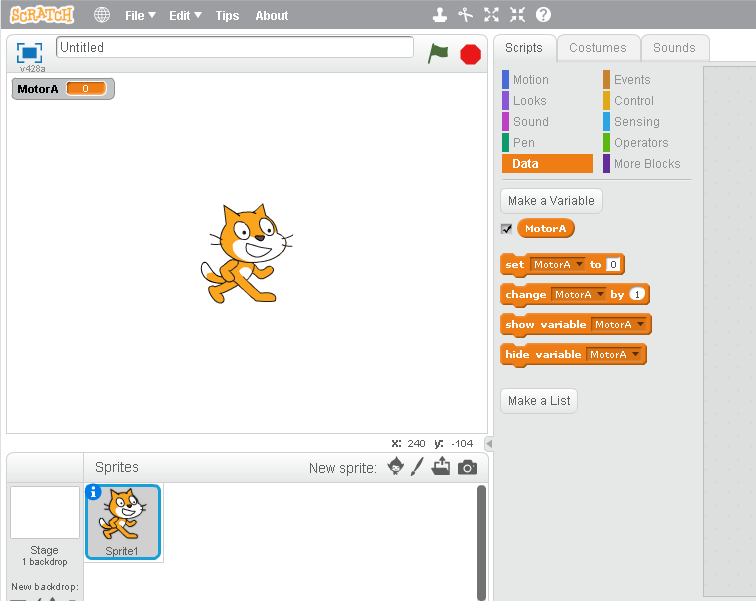
Task: Collapse the stage with the small arrow
Action: point(489,443)
